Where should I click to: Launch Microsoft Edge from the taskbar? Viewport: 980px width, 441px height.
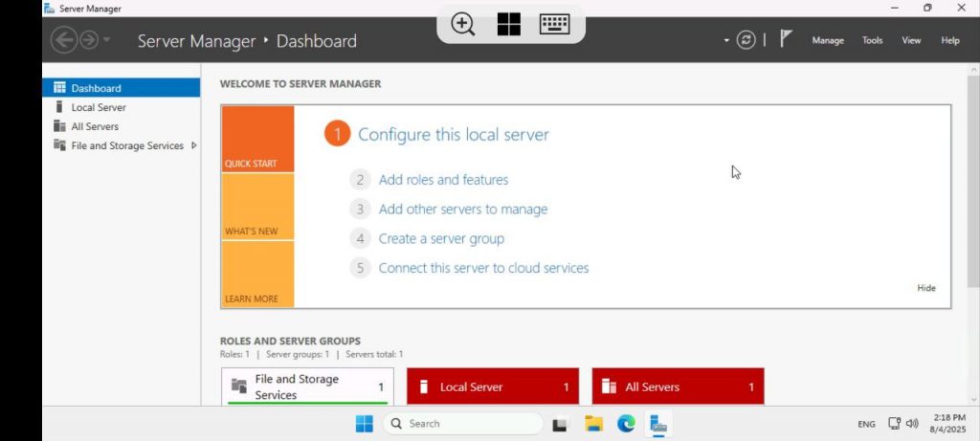(626, 424)
